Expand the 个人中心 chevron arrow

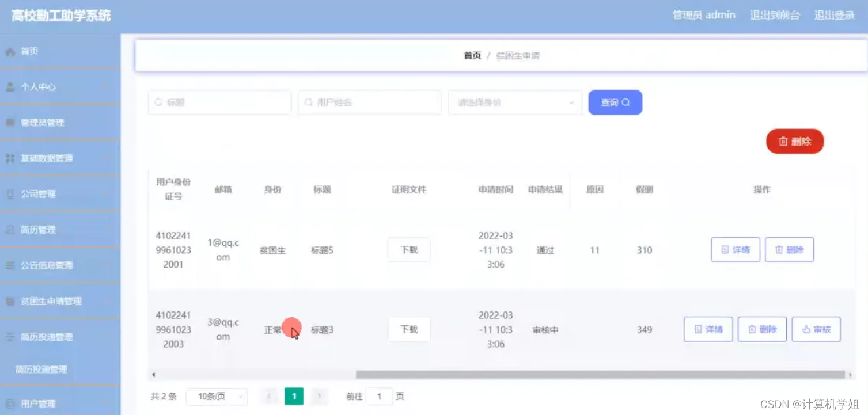tap(105, 87)
